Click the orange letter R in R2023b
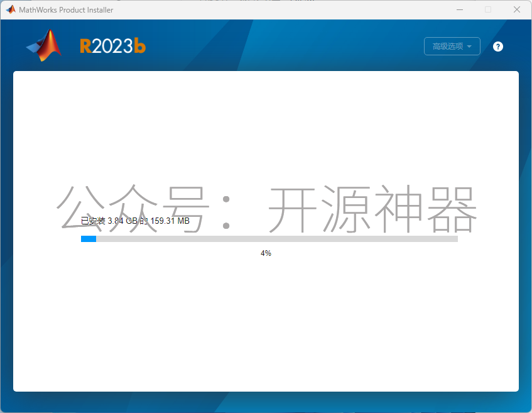532x413 pixels. click(86, 46)
